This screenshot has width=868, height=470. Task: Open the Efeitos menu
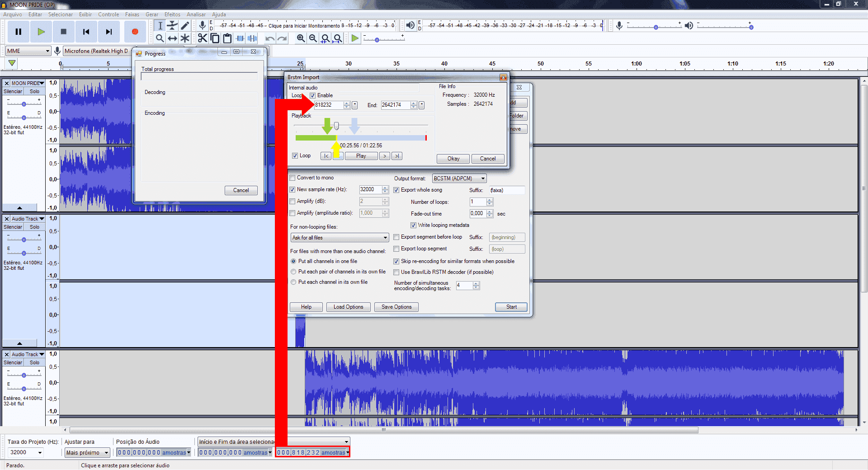click(x=172, y=14)
